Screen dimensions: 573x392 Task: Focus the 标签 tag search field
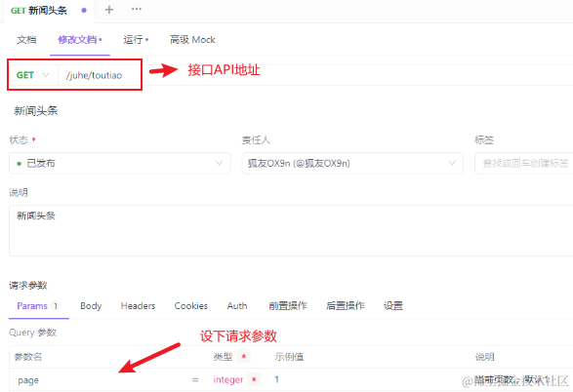click(524, 163)
